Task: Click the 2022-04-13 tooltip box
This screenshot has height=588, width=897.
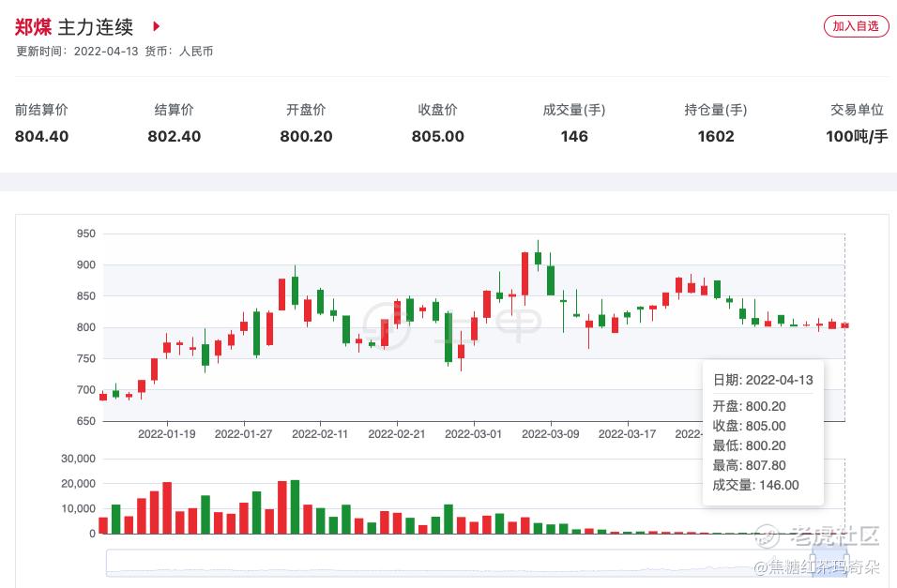Action: [762, 432]
